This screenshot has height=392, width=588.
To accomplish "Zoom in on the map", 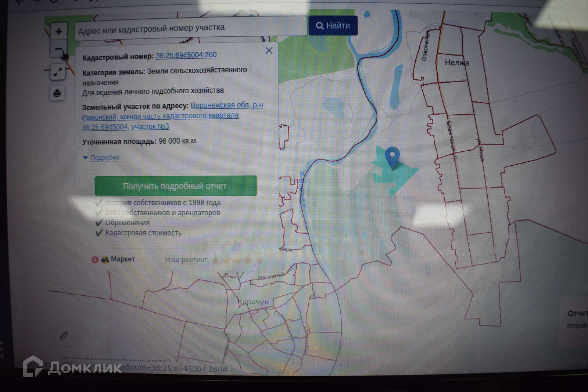I will (59, 32).
